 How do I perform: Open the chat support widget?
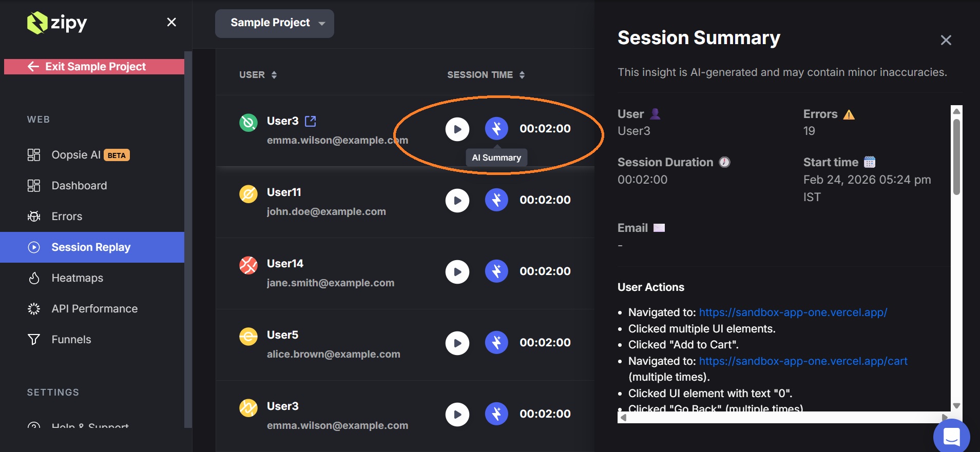point(951,436)
